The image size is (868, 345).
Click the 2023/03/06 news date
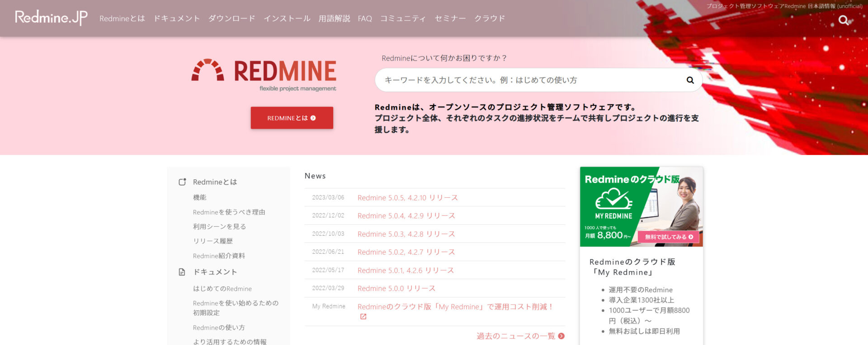(x=328, y=197)
